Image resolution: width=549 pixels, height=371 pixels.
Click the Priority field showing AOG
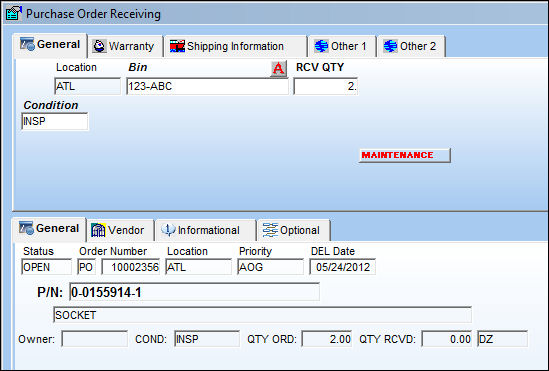270,267
